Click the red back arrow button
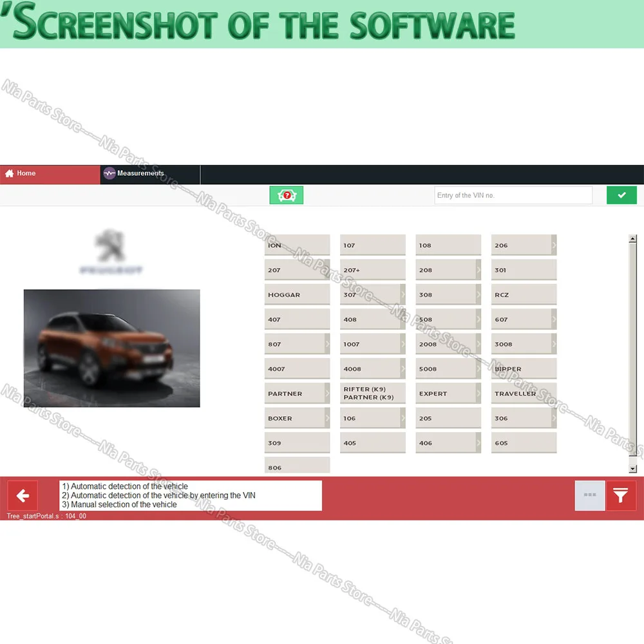 tap(22, 495)
